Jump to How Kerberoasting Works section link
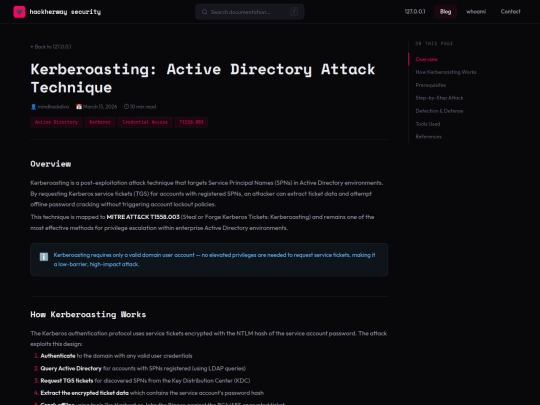Image resolution: width=540 pixels, height=405 pixels. pos(446,72)
